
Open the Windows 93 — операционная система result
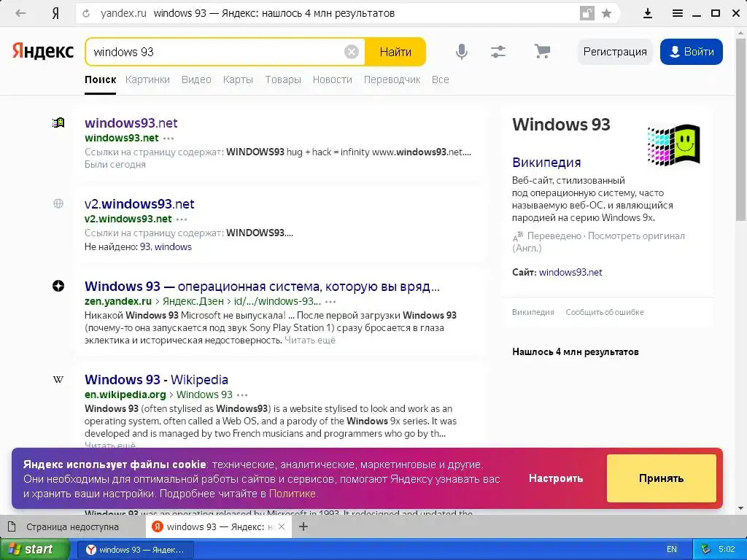(x=262, y=286)
